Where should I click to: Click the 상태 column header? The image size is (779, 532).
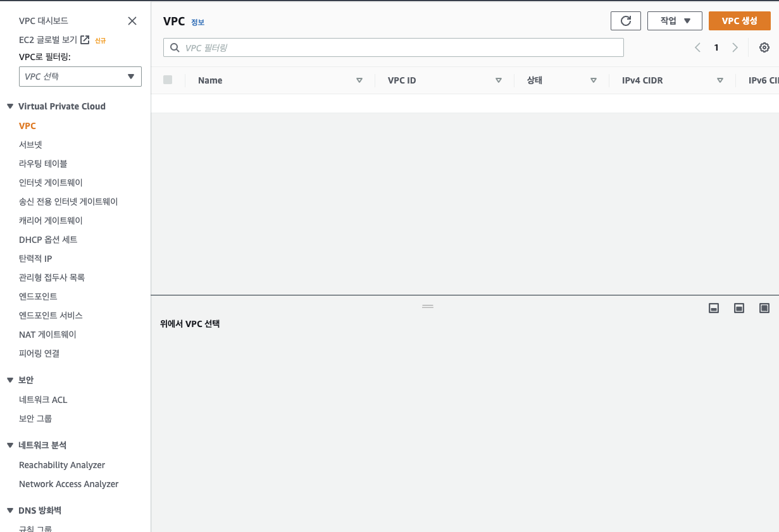[535, 80]
